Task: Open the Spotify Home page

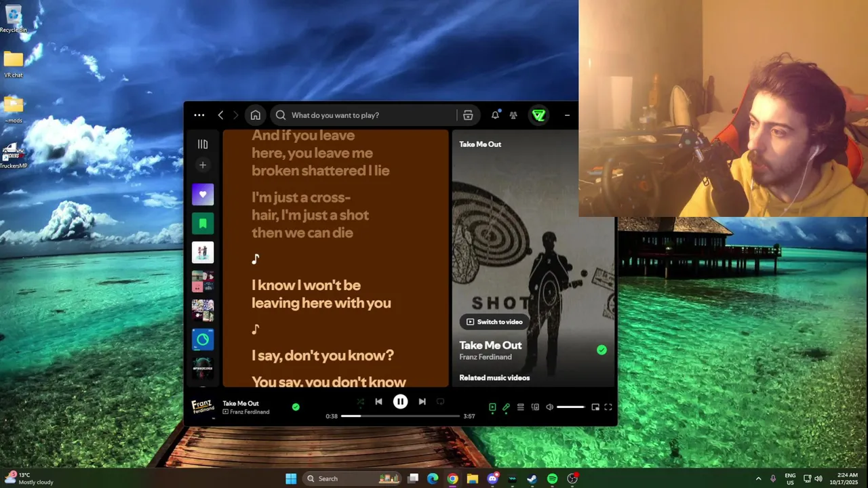Action: [x=255, y=115]
